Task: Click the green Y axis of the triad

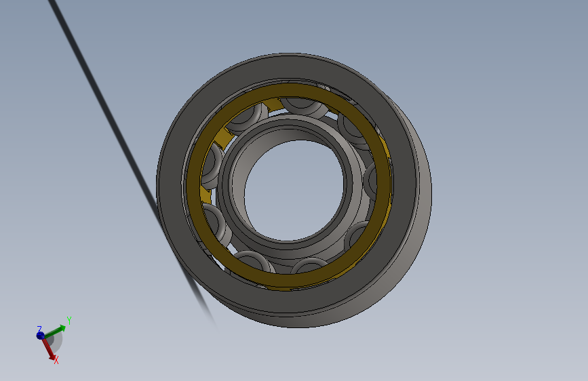Action: coord(55,331)
